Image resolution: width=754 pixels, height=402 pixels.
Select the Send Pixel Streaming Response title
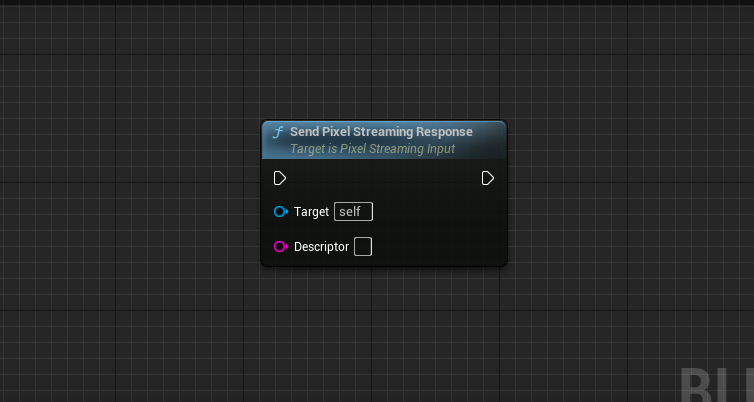pyautogui.click(x=381, y=132)
